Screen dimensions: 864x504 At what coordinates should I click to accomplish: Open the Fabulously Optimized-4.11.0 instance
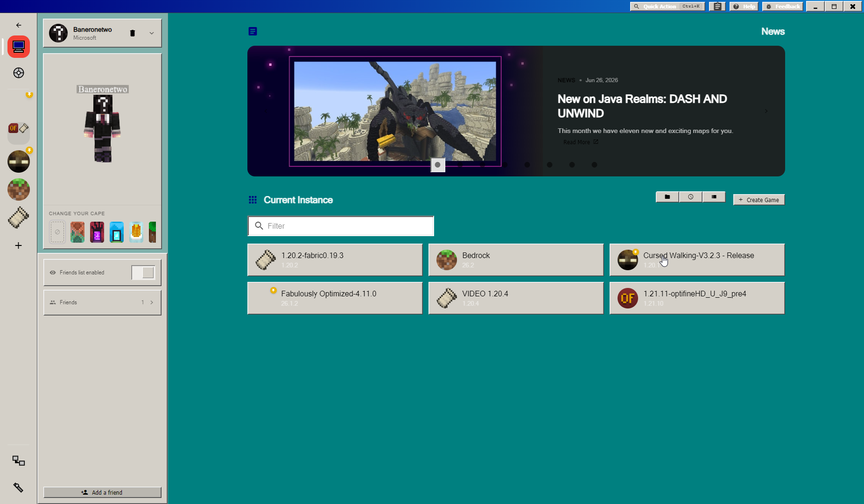(x=335, y=298)
